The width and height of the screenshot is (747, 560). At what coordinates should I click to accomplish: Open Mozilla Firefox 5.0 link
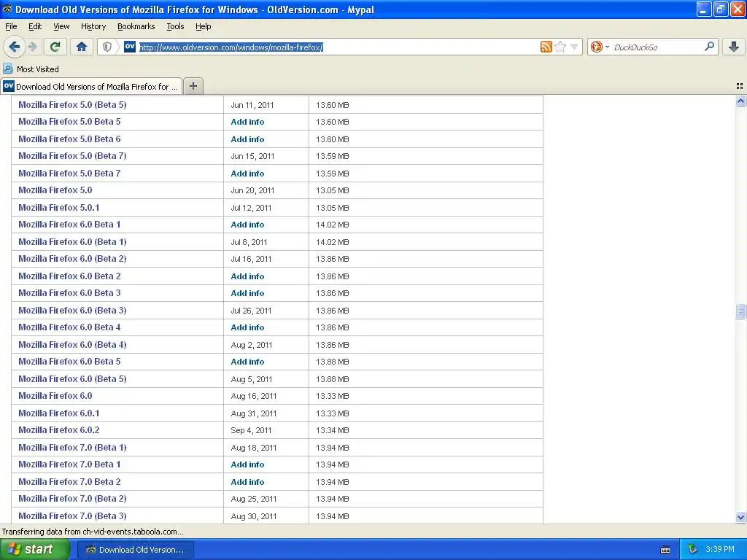coord(55,190)
